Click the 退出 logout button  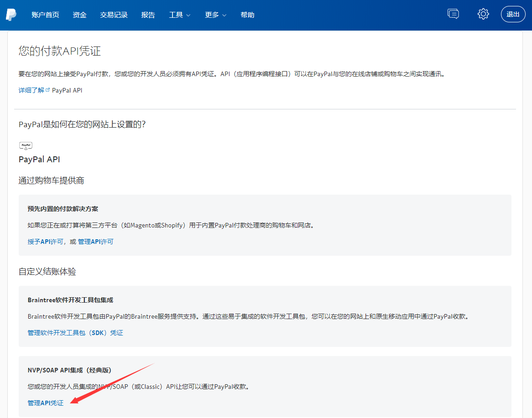point(513,14)
